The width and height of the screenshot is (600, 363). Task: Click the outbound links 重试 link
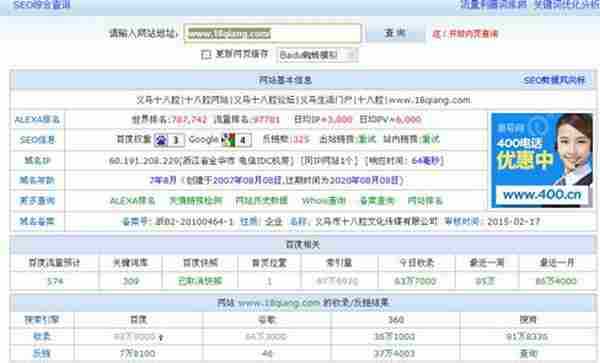(x=367, y=139)
